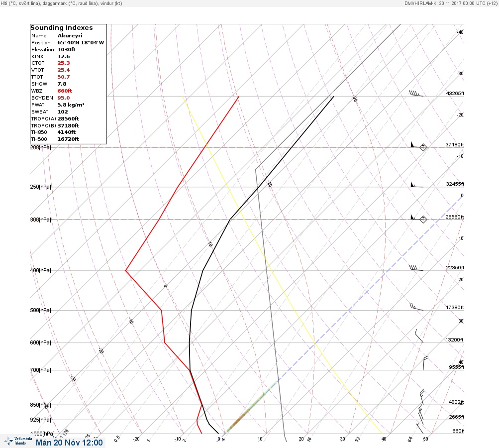
Task: Click the wind barb at 9555ft
Action: pyautogui.click(x=425, y=363)
